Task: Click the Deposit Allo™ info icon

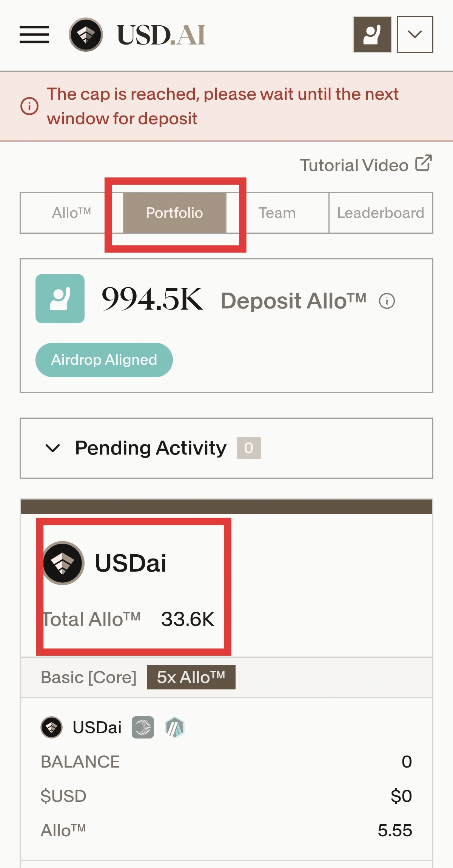Action: click(x=387, y=301)
